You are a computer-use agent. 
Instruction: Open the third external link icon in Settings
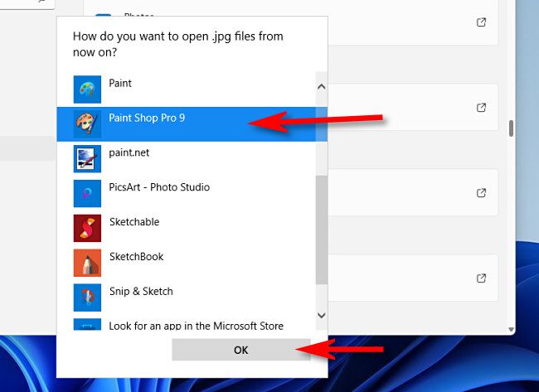481,193
